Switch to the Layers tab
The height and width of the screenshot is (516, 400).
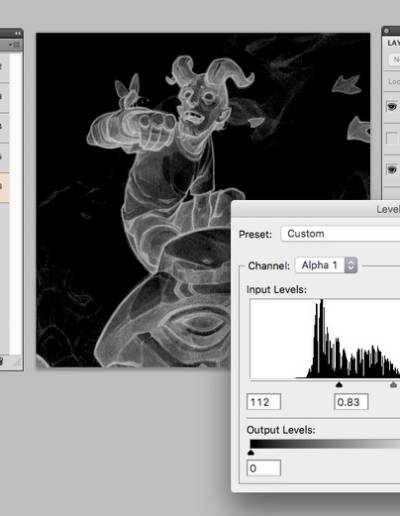393,43
